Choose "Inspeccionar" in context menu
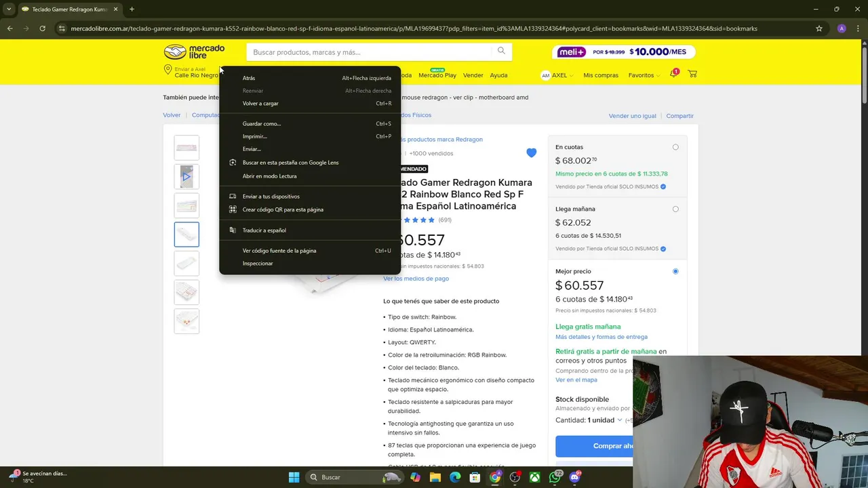 310,264
